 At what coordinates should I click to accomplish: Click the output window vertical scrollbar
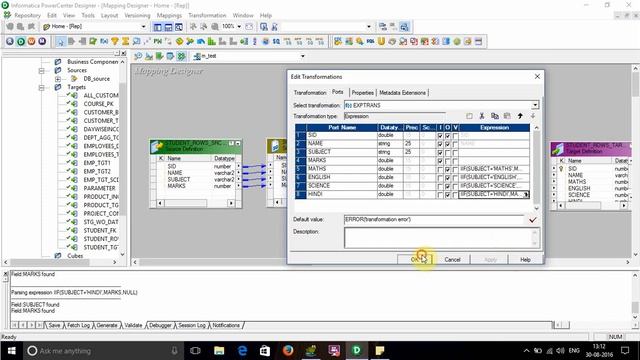(635, 296)
